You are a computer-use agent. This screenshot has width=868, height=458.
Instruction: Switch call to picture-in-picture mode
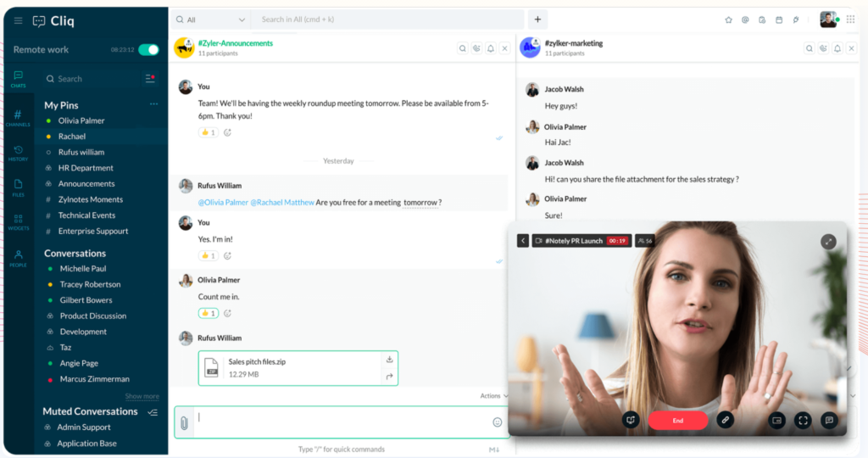(777, 421)
